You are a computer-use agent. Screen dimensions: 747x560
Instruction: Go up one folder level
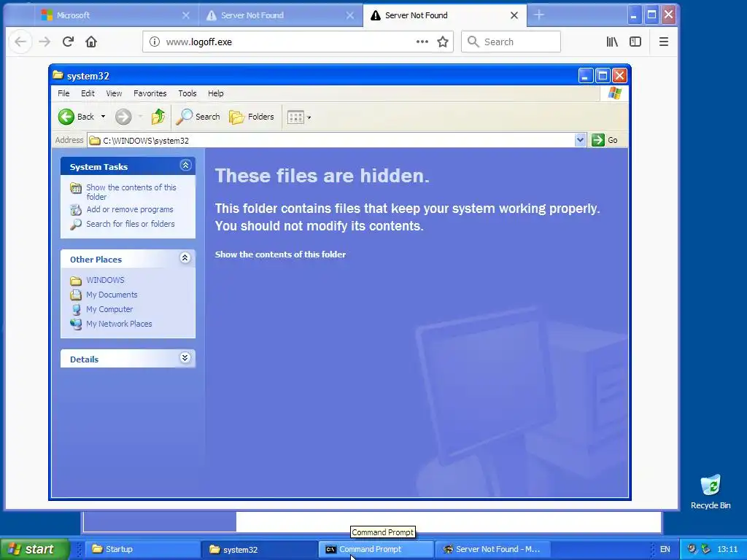tap(158, 117)
